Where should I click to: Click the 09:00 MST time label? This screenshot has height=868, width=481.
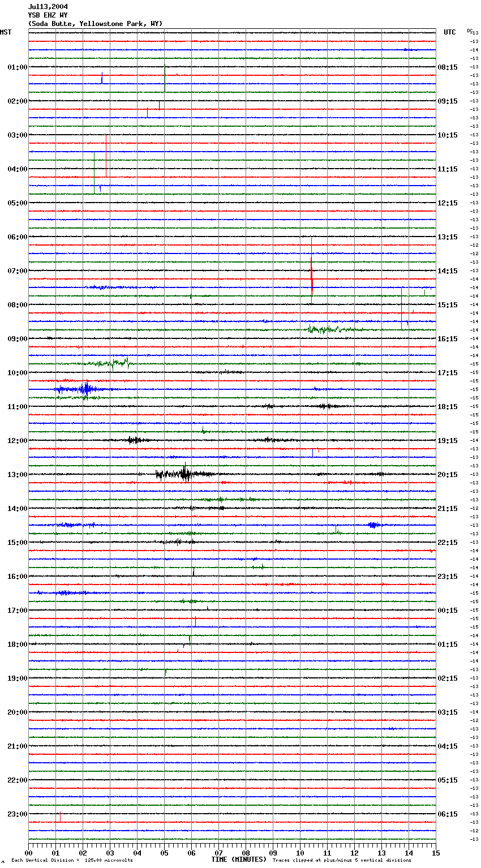(x=18, y=339)
